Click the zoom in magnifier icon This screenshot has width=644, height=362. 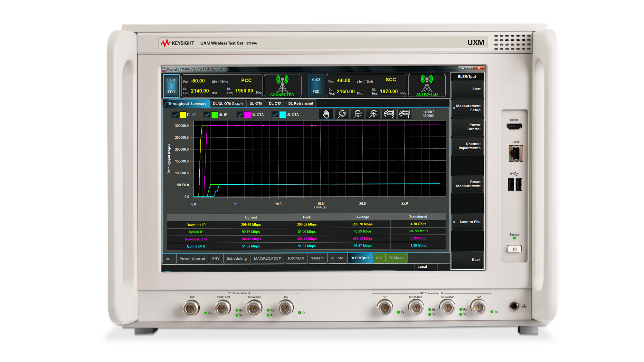tap(373, 114)
